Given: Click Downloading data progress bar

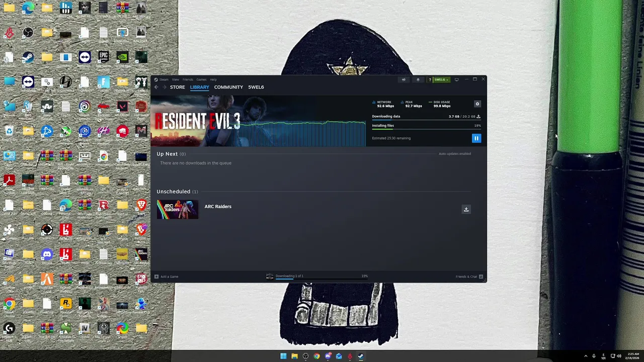Looking at the screenshot, I should (x=426, y=121).
